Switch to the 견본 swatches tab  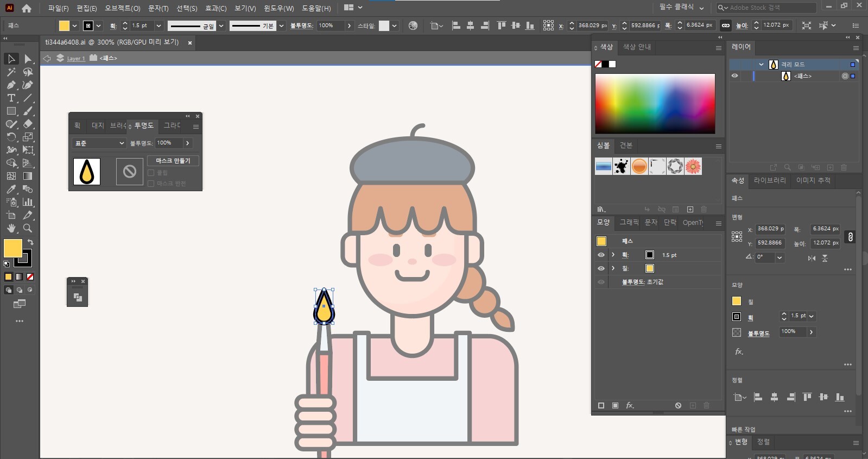(626, 146)
